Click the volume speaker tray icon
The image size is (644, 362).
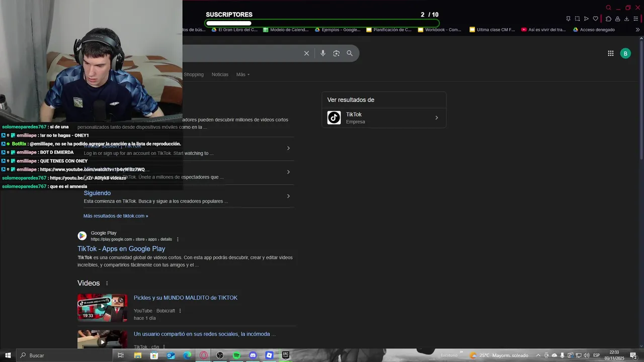[586, 355]
